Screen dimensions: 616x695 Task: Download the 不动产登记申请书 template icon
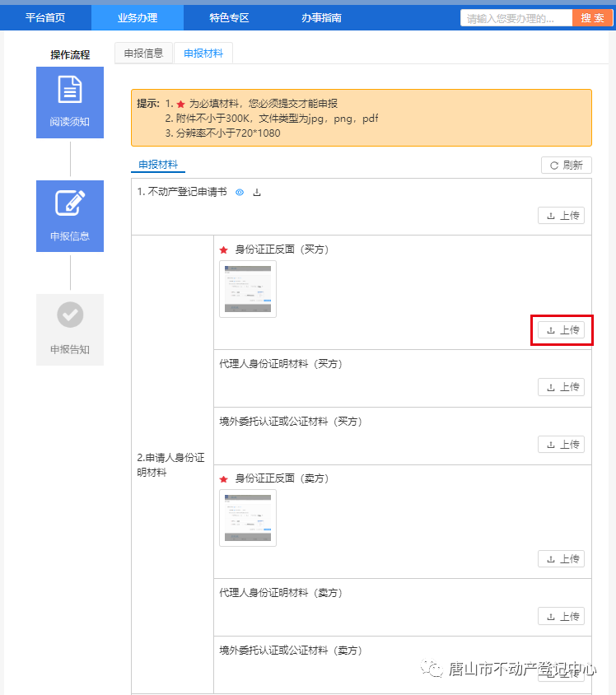click(x=257, y=192)
